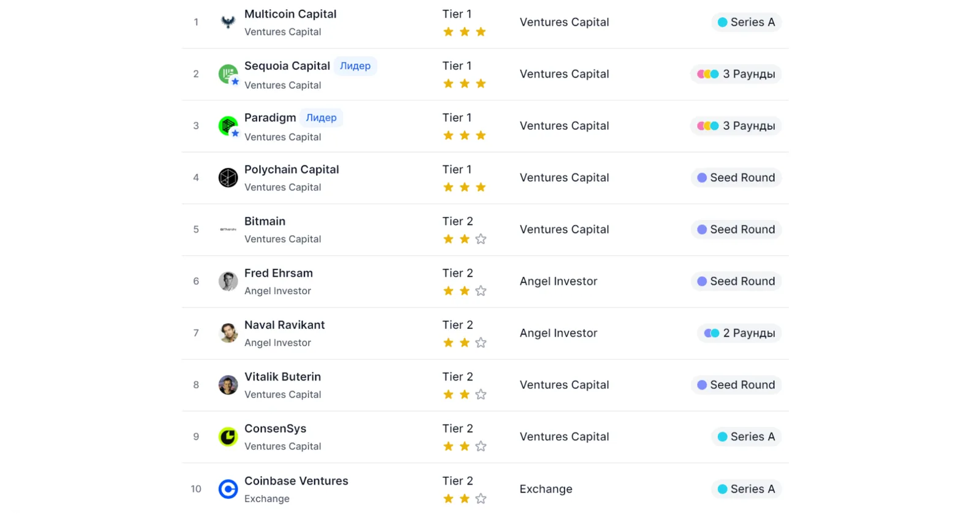Click the Series A tag for Multicoin Capital

click(746, 22)
